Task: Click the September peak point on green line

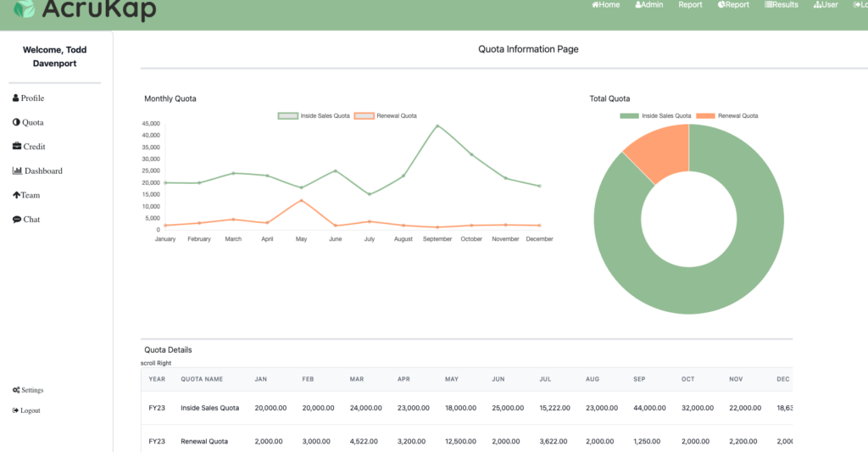Action: (437, 126)
